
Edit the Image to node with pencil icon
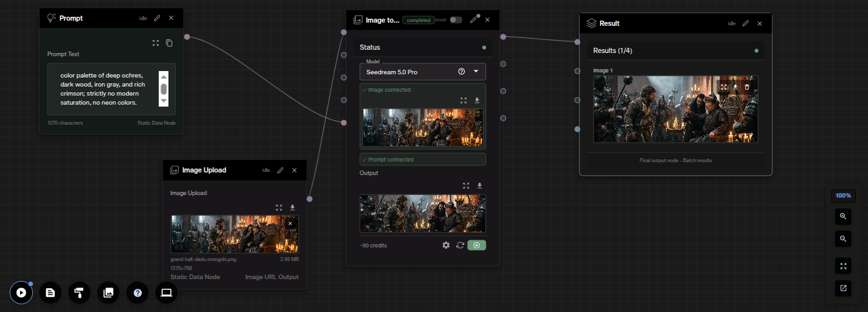coord(474,20)
